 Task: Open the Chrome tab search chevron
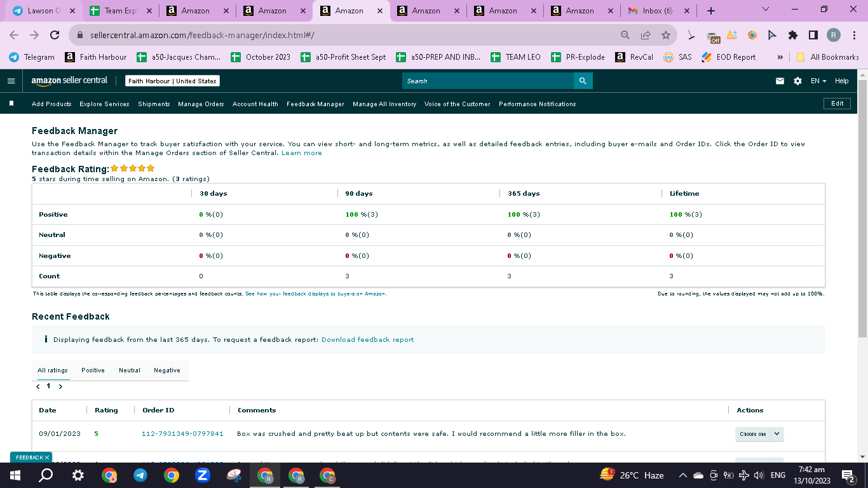[x=765, y=10]
